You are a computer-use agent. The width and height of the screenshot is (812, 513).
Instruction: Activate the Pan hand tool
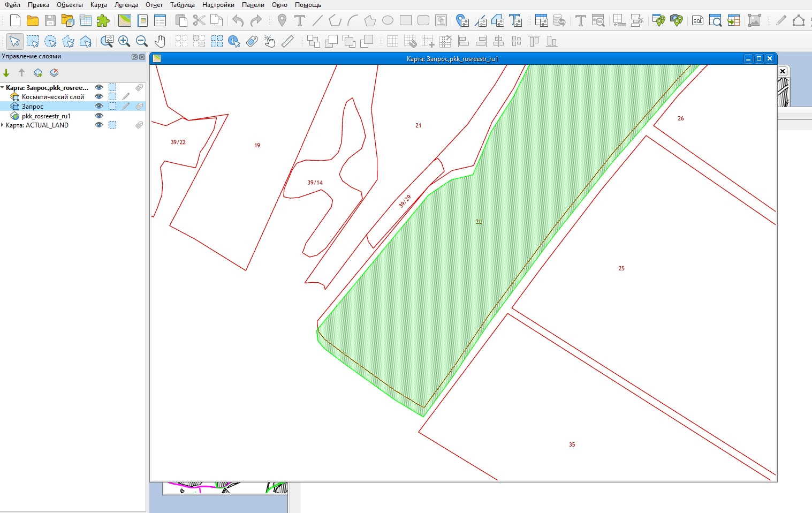160,41
